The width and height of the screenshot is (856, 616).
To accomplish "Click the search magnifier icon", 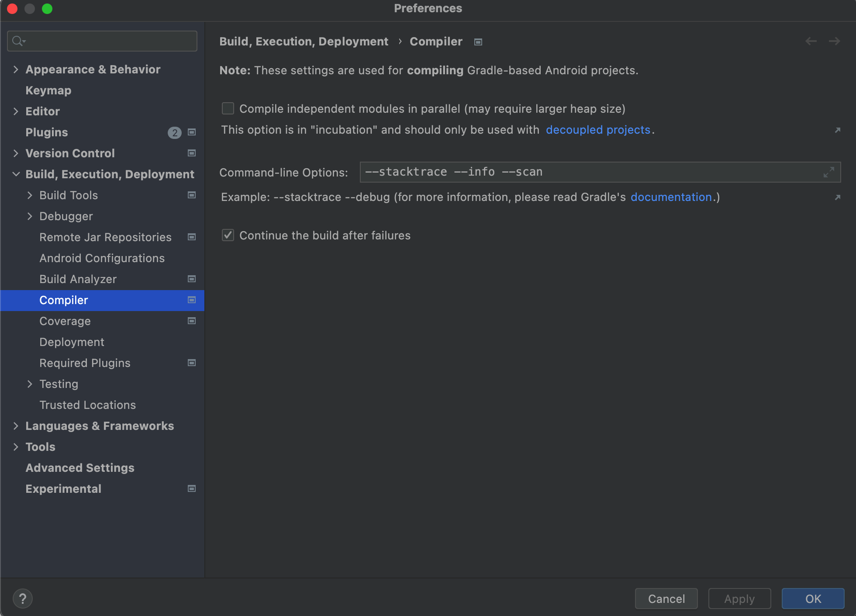I will point(18,41).
